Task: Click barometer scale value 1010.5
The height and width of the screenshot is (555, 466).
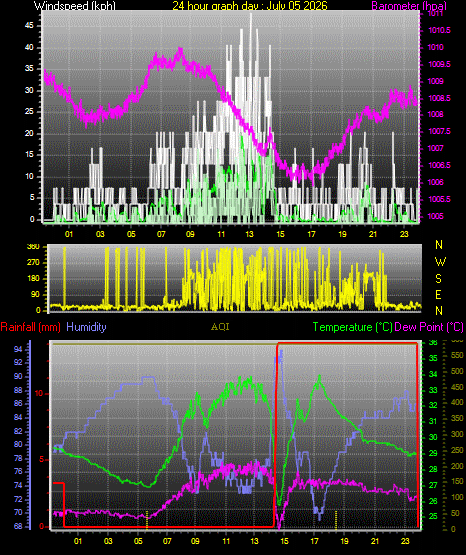Action: [439, 30]
